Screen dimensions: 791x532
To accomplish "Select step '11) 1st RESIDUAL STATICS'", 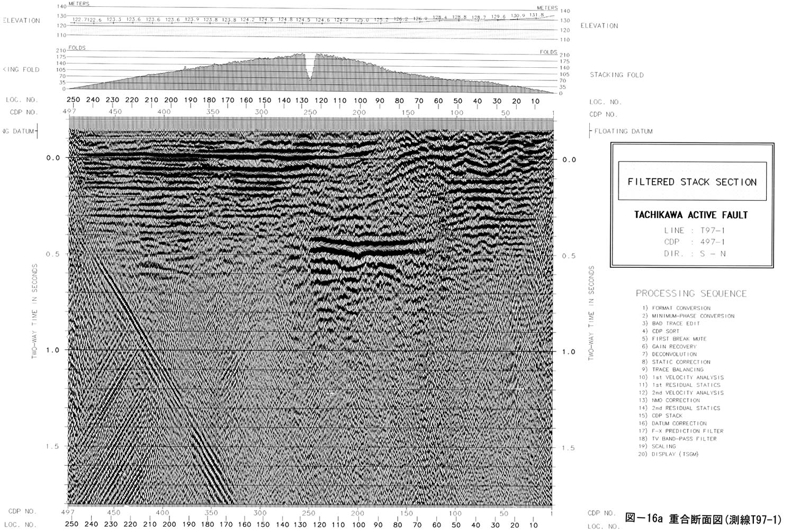I will [680, 385].
